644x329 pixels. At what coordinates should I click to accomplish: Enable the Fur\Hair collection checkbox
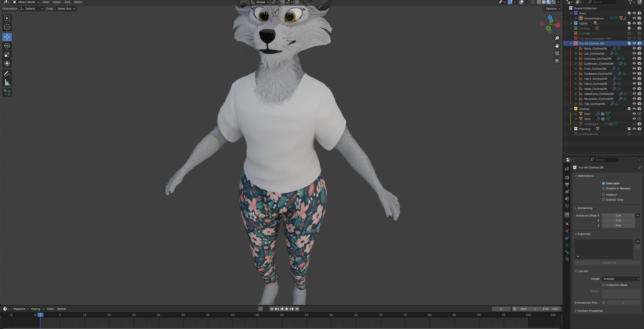(x=629, y=33)
